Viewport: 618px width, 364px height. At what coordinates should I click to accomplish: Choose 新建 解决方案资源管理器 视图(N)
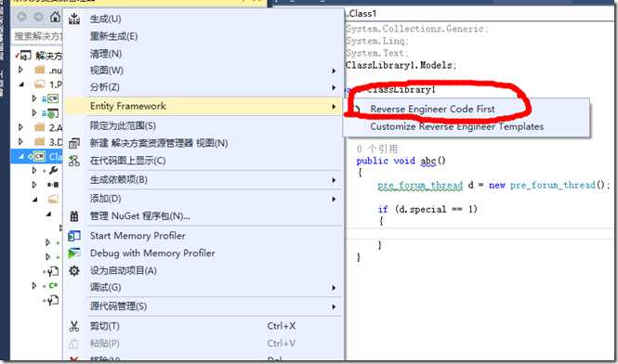tap(203, 143)
